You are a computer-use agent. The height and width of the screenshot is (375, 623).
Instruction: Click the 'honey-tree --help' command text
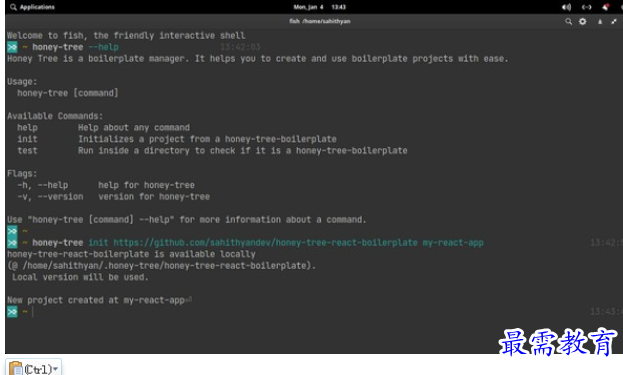75,47
